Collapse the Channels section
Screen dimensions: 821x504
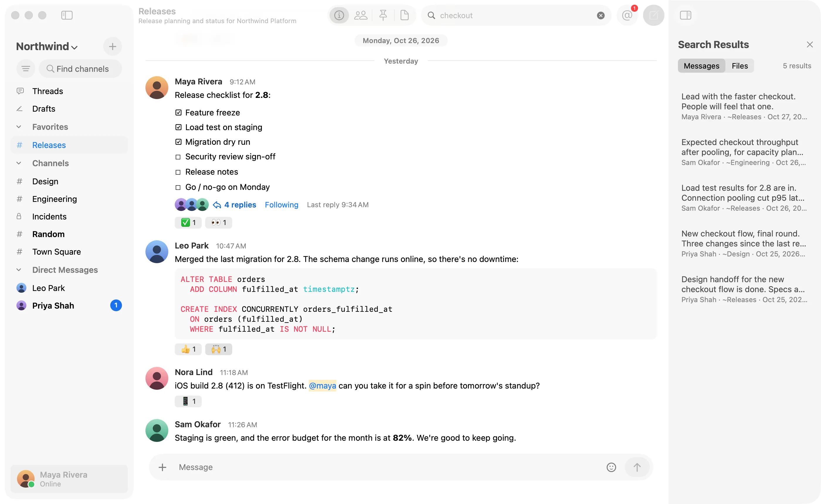coord(19,163)
